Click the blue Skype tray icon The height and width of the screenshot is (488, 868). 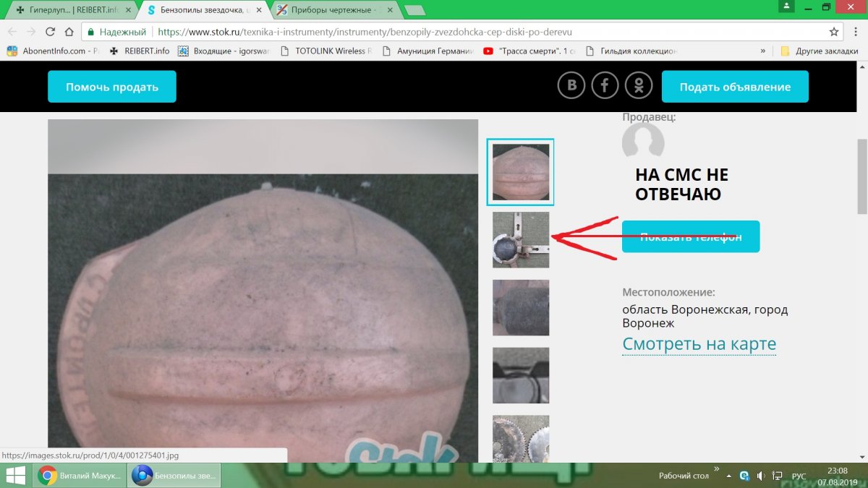744,476
